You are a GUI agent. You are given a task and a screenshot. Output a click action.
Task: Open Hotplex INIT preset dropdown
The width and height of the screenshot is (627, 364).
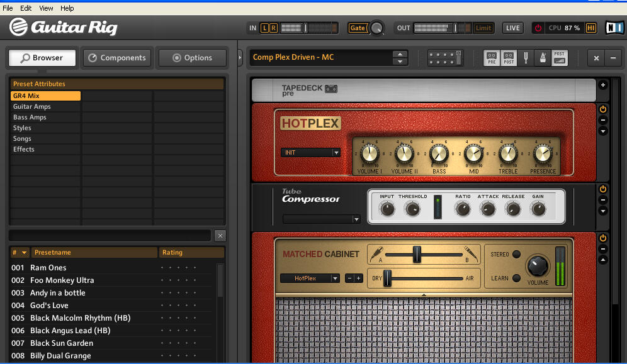coord(310,153)
